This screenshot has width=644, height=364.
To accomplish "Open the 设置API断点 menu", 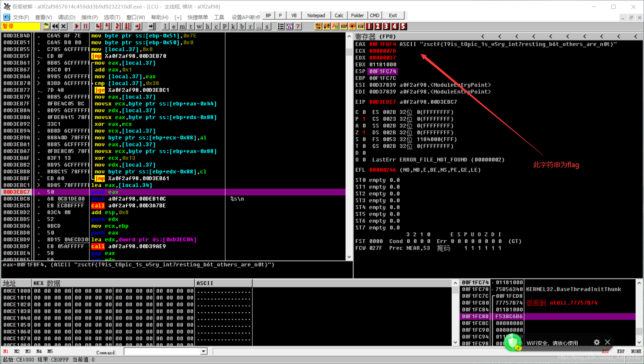I will pos(246,17).
